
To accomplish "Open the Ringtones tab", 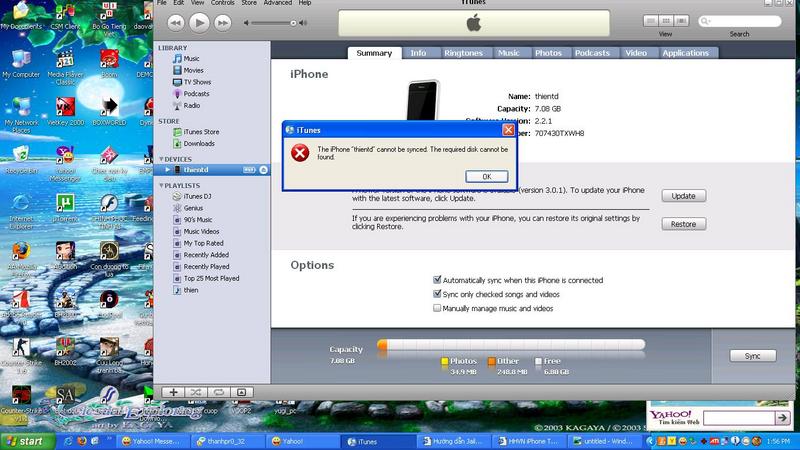I will tap(463, 53).
